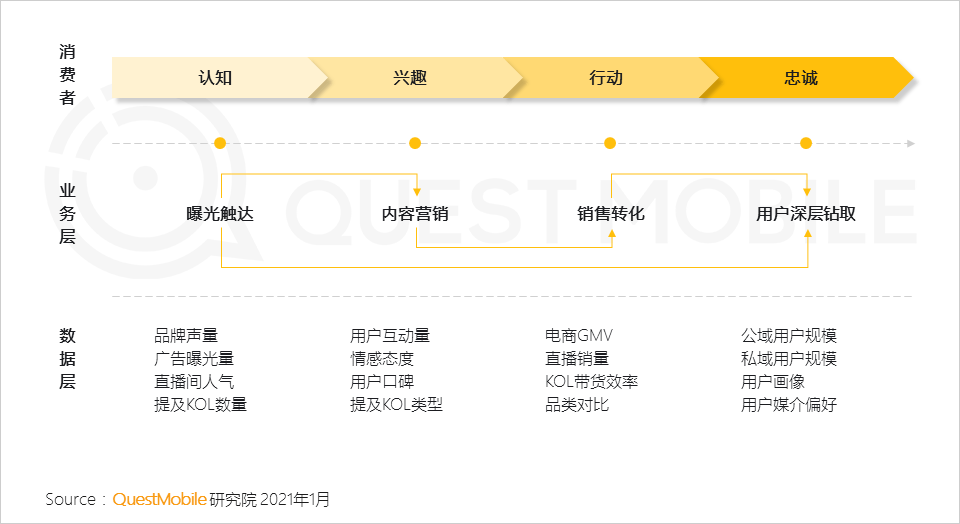Click the 品牌声量 metric

(186, 335)
